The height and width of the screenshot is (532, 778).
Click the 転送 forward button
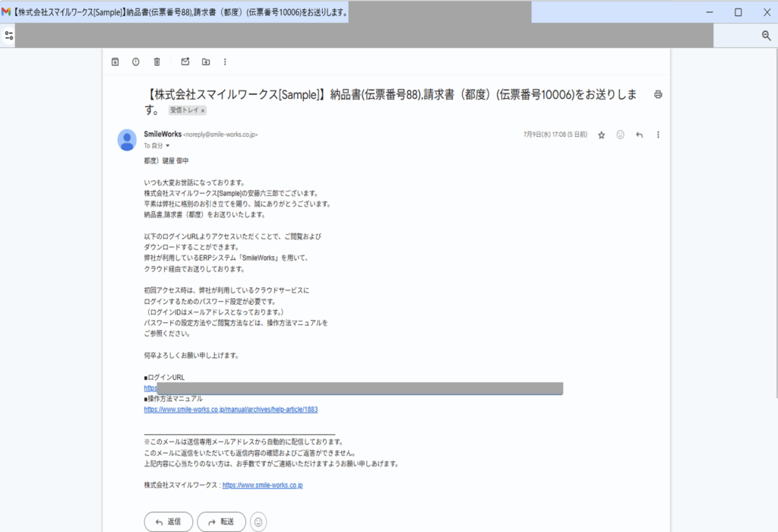pyautogui.click(x=221, y=521)
